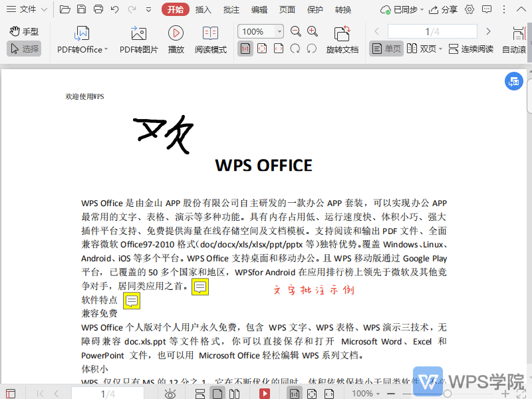This screenshot has width=532, height=399.
Task: Go to the previous page arrow in ribbon
Action: [376, 31]
